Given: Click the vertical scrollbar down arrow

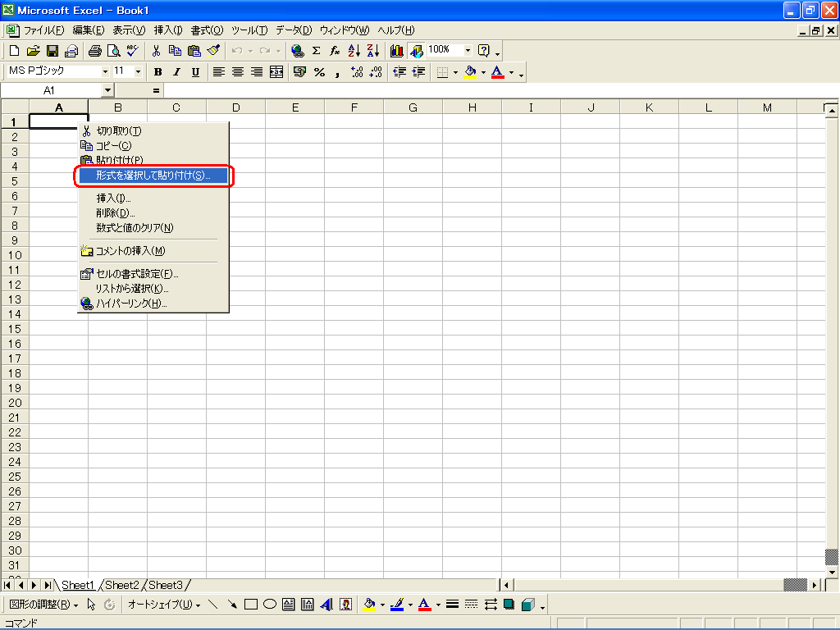Looking at the screenshot, I should 832,572.
